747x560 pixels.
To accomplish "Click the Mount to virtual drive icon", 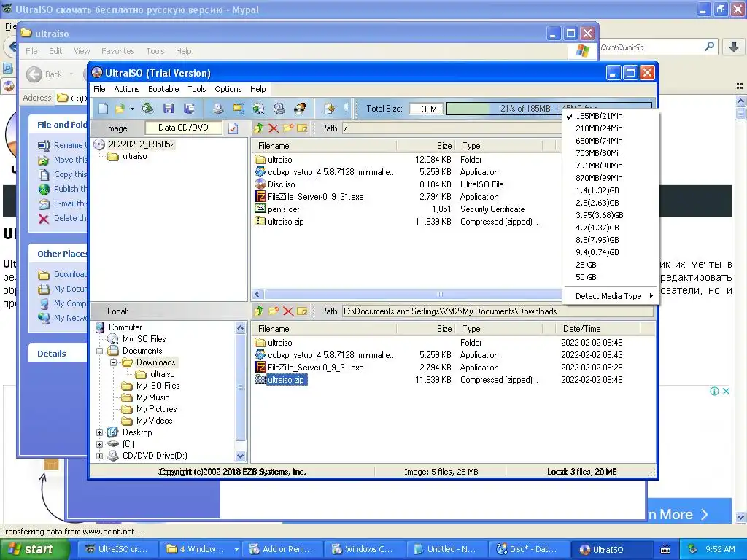I will tap(279, 109).
